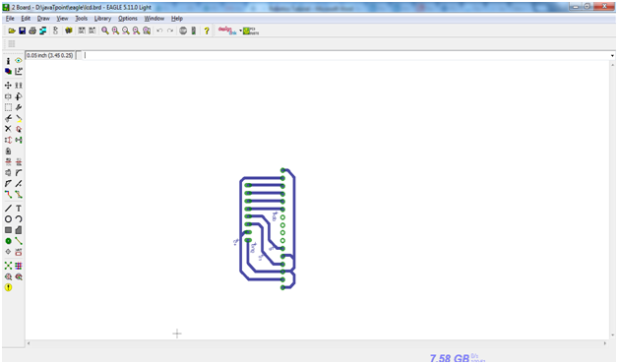Open the Options menu

pyautogui.click(x=128, y=19)
